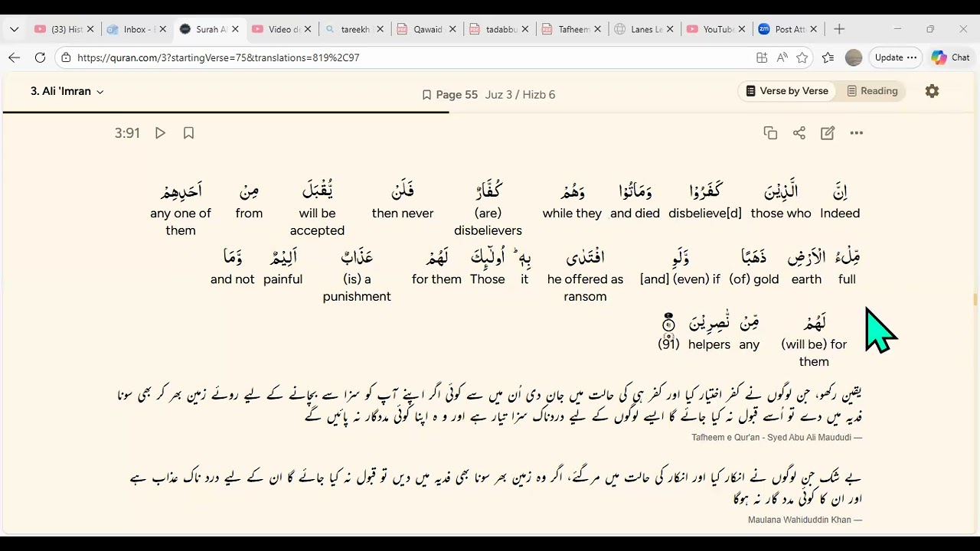980x551 pixels.
Task: Bookmark verse 3:91
Action: (188, 133)
